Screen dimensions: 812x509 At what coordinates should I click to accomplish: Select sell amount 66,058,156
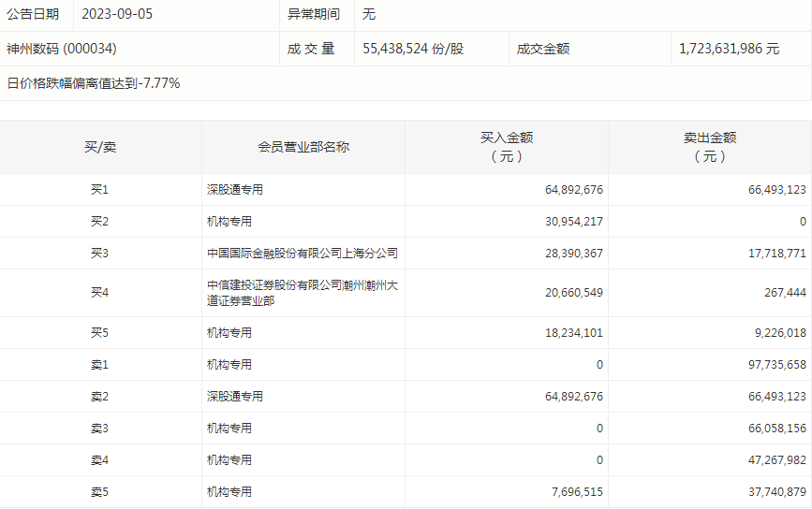pyautogui.click(x=776, y=429)
